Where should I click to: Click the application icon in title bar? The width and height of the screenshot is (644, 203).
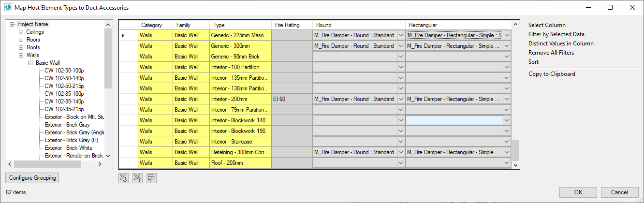[x=8, y=8]
